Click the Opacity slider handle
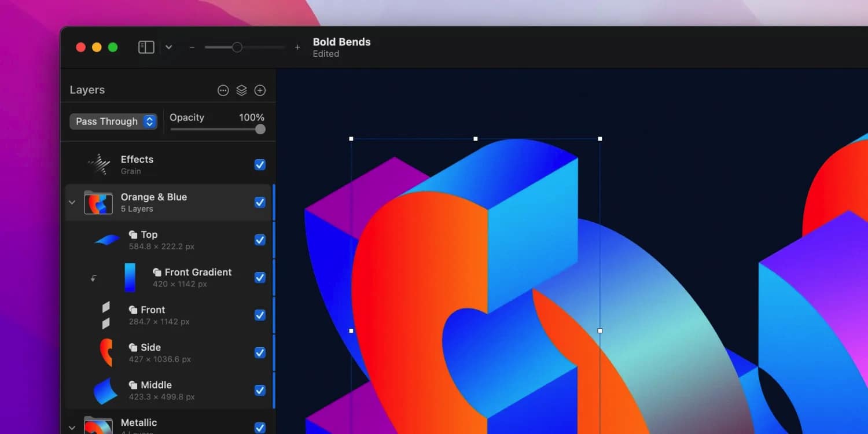 pos(260,129)
